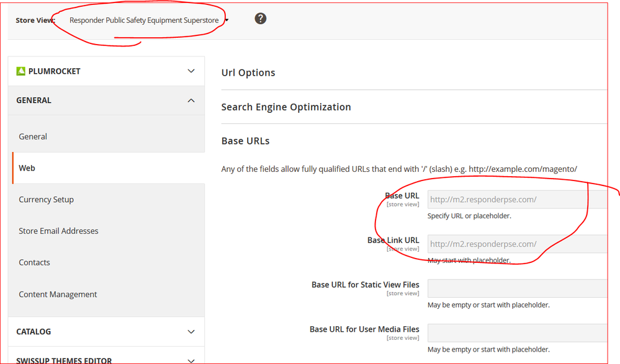Focus the Base URL for Static View Files field
The image size is (620, 364).
tap(517, 288)
